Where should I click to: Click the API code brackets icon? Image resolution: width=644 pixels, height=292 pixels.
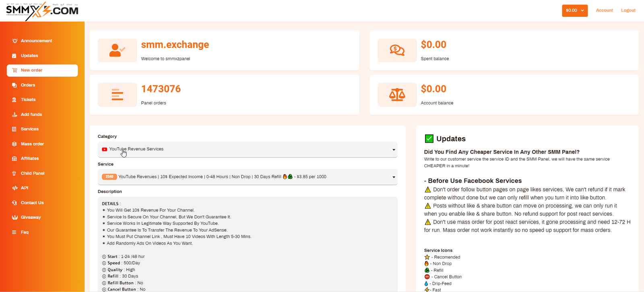[x=14, y=188]
